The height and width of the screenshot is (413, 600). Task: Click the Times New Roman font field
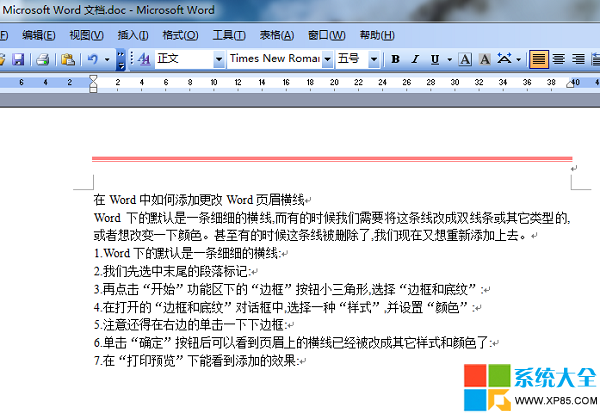[275, 59]
